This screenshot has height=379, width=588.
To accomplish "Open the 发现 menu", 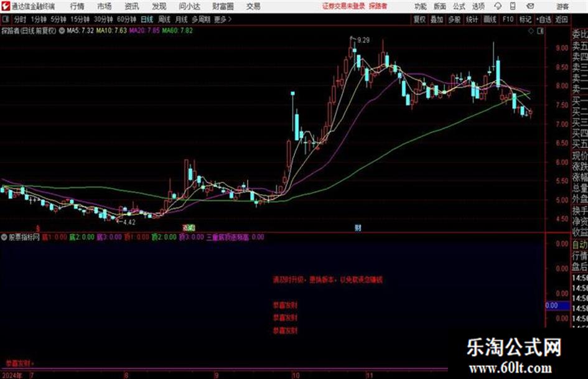I will click(159, 6).
